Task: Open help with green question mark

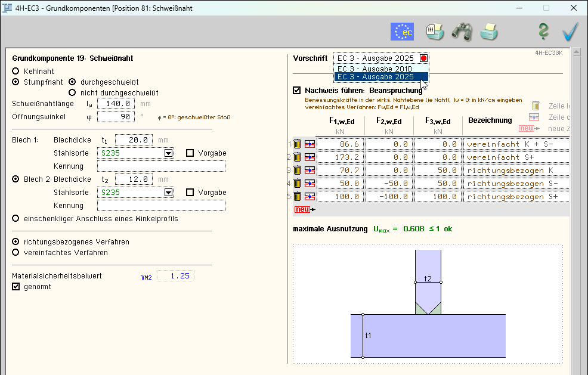Action: coord(543,32)
